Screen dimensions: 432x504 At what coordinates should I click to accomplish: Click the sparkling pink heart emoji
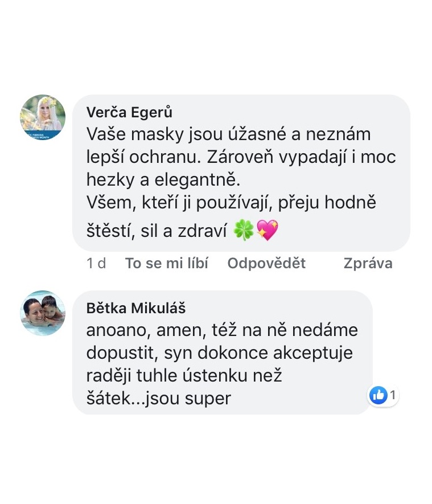268,230
